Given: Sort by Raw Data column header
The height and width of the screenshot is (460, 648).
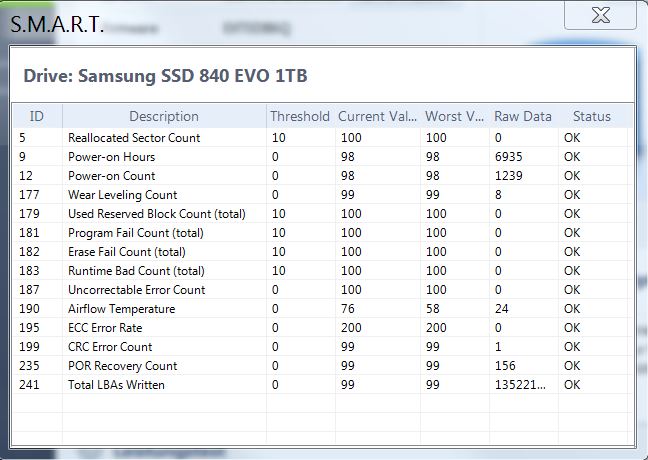Looking at the screenshot, I should point(523,116).
